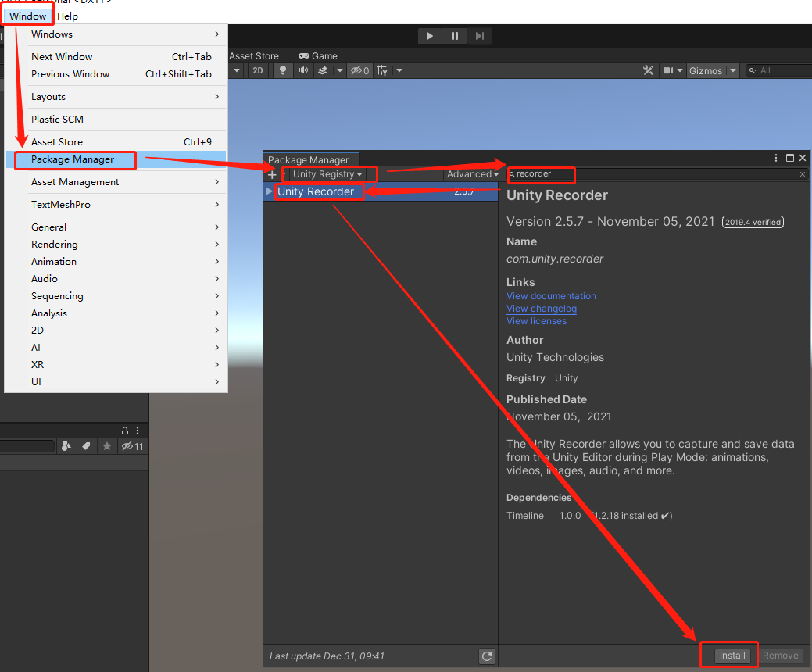
Task: Open the Advanced dropdown
Action: tap(473, 174)
